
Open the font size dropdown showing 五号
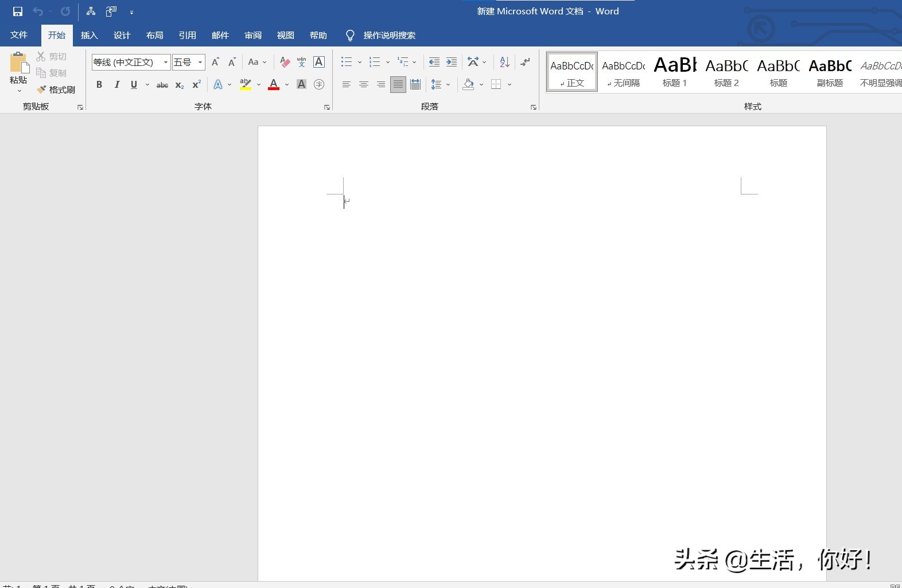point(200,62)
